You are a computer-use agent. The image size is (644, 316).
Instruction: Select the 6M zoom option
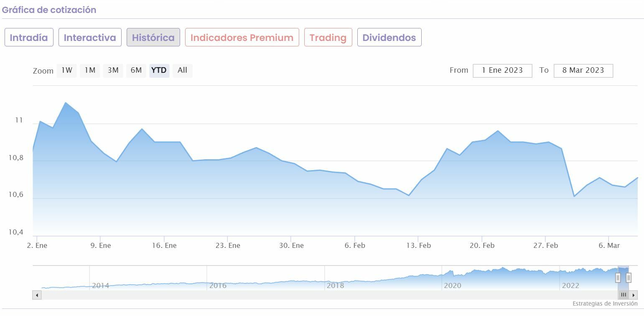point(136,70)
